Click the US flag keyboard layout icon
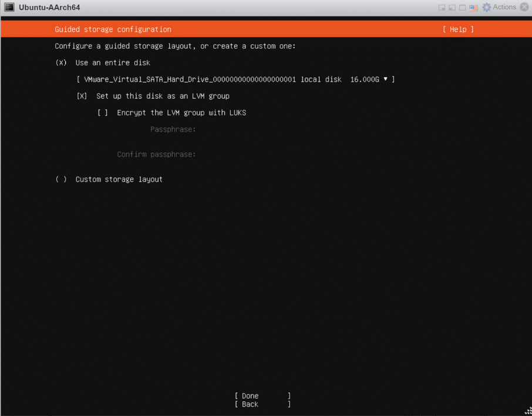532x416 pixels. 473,8
